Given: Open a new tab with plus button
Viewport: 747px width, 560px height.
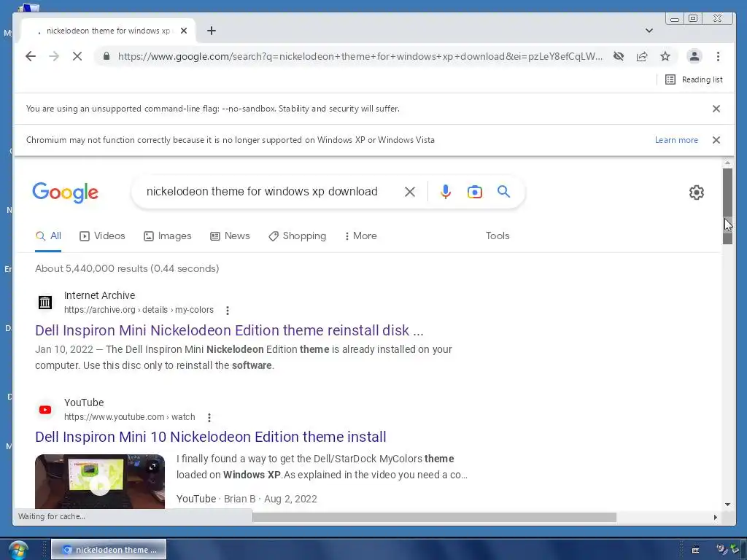Looking at the screenshot, I should [212, 31].
